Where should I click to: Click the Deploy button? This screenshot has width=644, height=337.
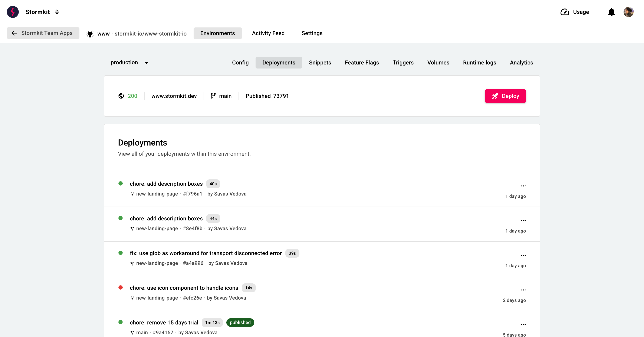(505, 96)
